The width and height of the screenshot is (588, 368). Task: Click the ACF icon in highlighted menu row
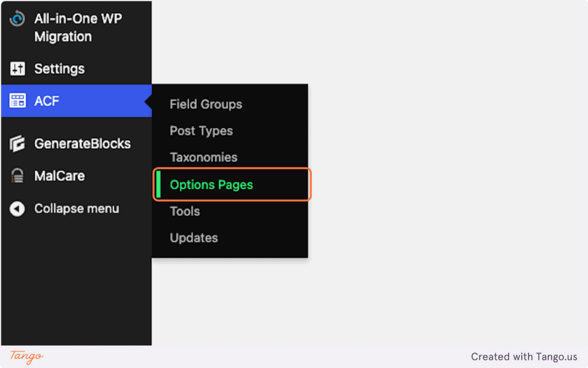coord(17,100)
